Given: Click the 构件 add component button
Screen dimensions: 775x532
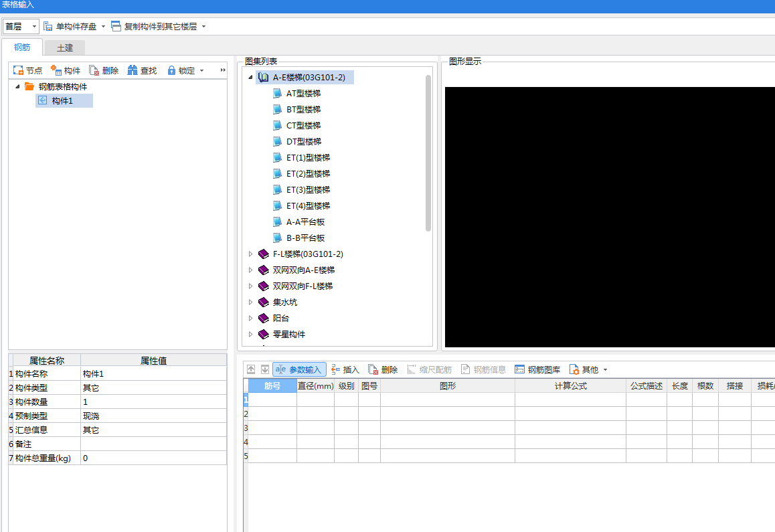Looking at the screenshot, I should pyautogui.click(x=66, y=71).
